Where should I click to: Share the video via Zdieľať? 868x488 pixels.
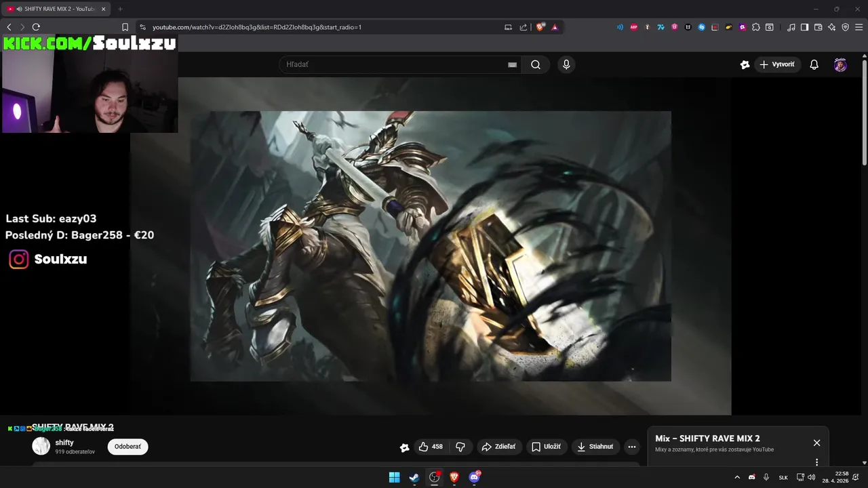(498, 447)
